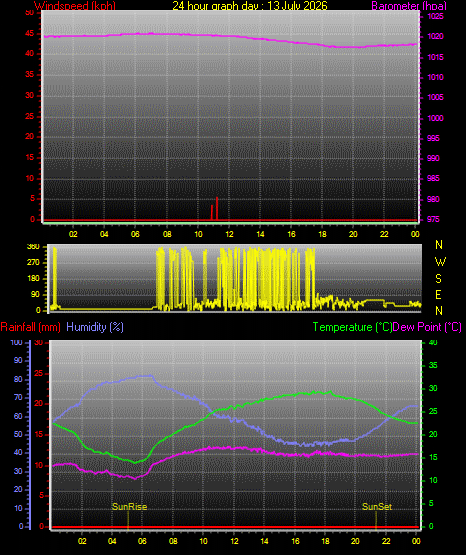
Task: Click the 100 humidity scale value
Action: (16, 343)
